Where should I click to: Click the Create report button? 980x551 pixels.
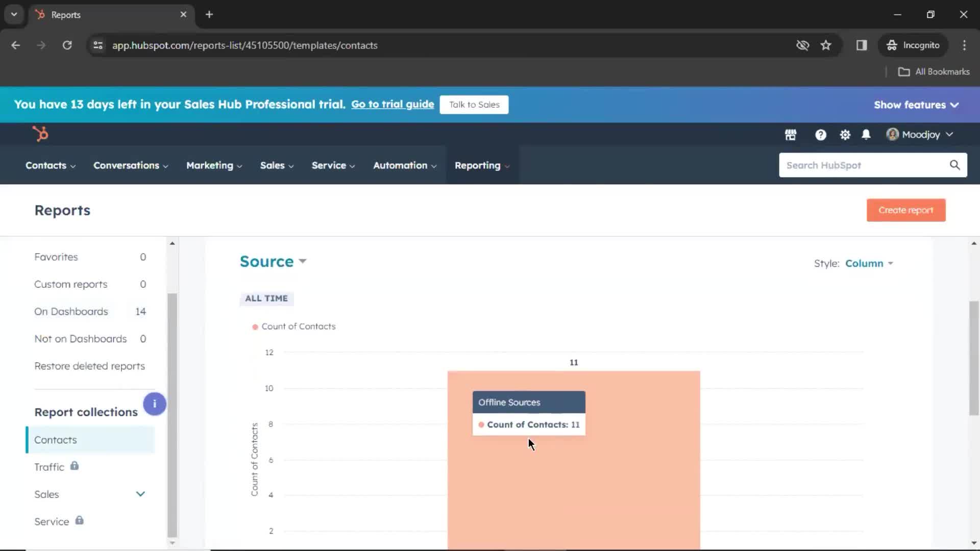(906, 209)
